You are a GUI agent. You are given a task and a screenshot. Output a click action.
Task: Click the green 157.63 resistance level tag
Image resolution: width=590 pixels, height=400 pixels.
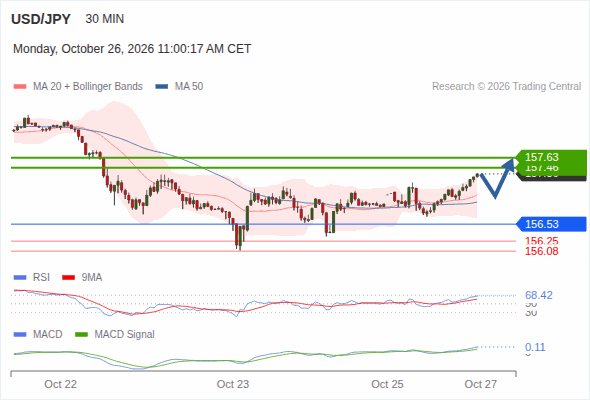pos(551,157)
